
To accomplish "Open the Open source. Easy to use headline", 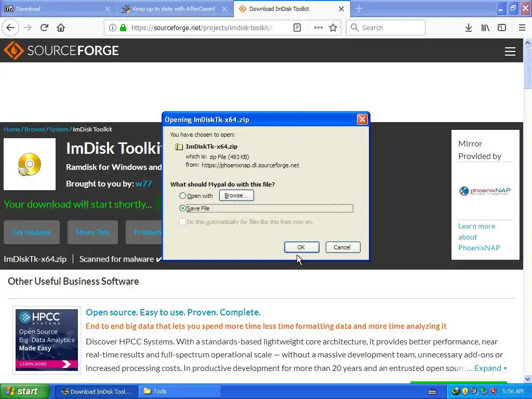I will click(173, 312).
